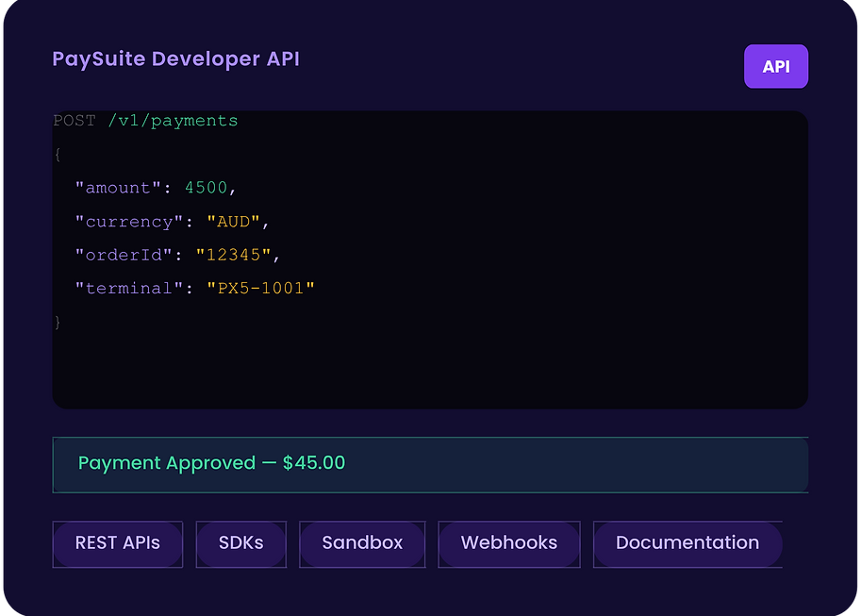861x616 pixels.
Task: Go to the Documentation pill
Action: coord(687,543)
